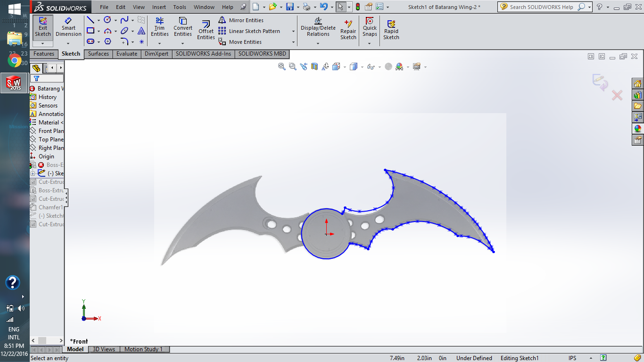Select the Sketch Fillet tool
The image size is (644, 362).
(124, 41)
